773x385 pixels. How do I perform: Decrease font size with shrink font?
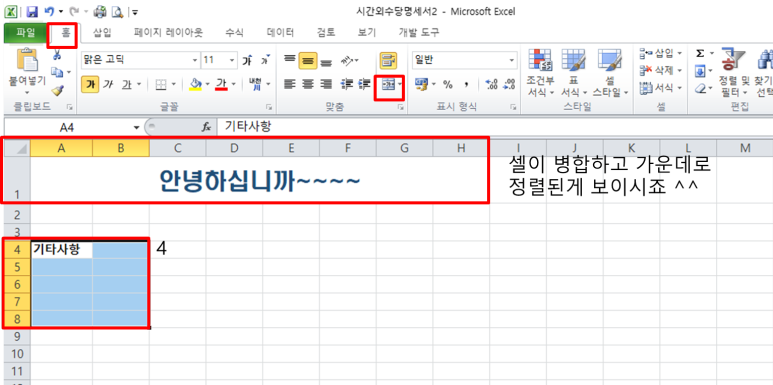pos(265,60)
